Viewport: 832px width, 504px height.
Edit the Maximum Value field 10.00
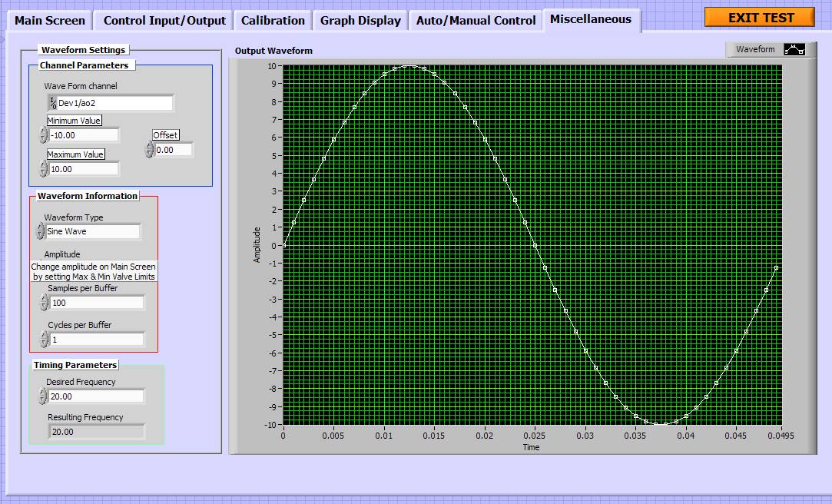(x=84, y=169)
